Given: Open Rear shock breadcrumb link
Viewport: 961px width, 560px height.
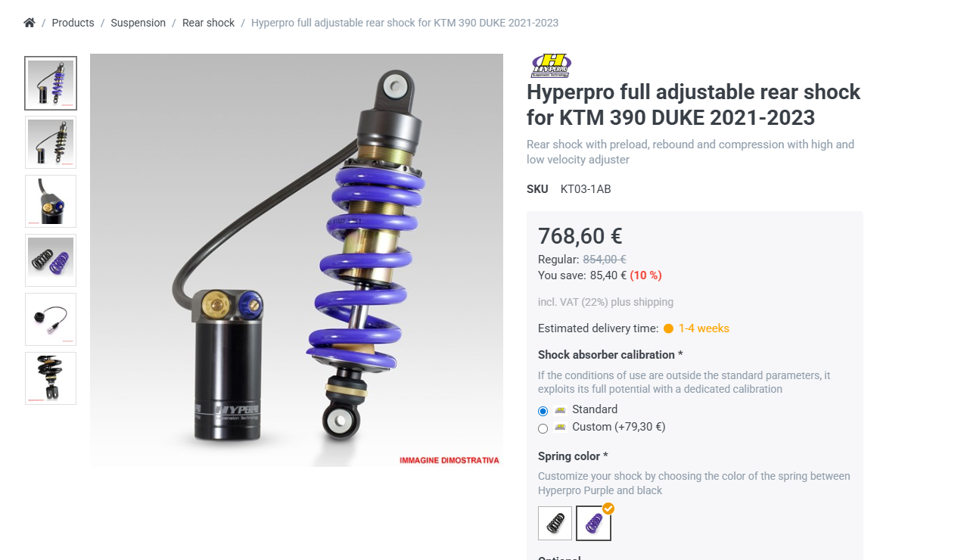Looking at the screenshot, I should coord(208,23).
